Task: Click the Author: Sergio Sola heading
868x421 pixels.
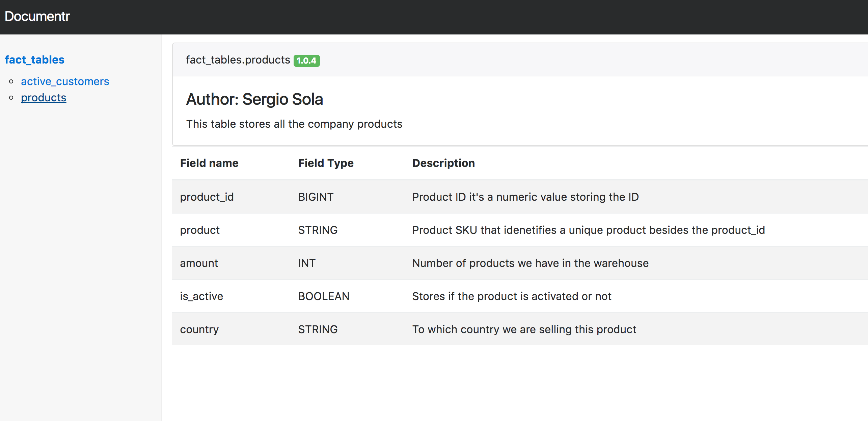Action: (x=254, y=99)
